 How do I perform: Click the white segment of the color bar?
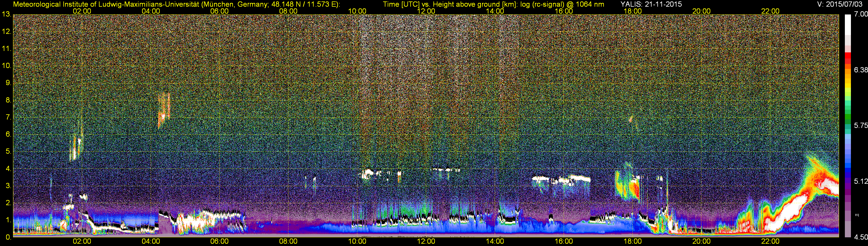coord(847,24)
